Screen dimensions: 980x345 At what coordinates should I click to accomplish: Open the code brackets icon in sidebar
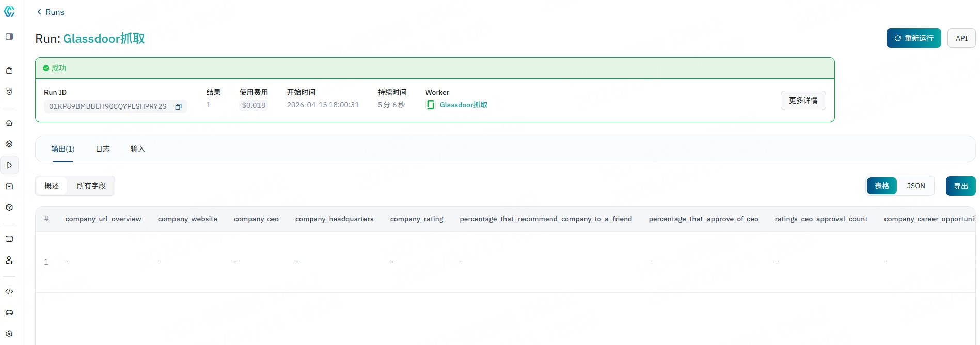[x=9, y=292]
